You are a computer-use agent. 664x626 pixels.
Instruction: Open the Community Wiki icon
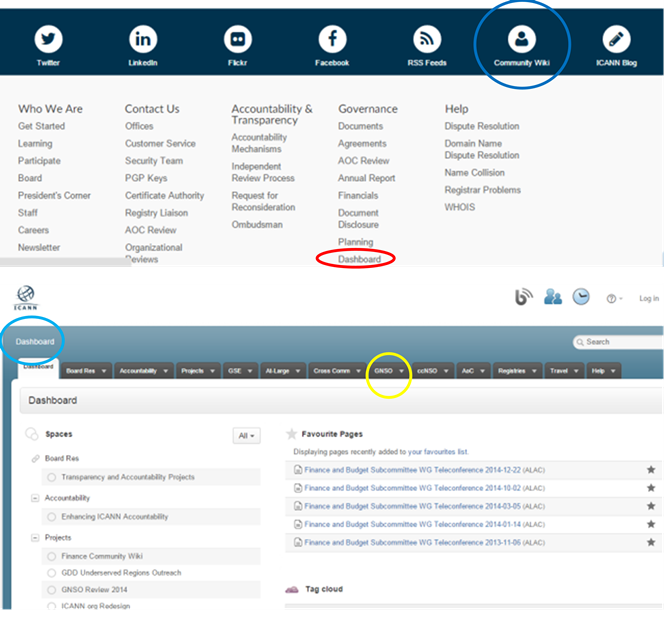(522, 39)
